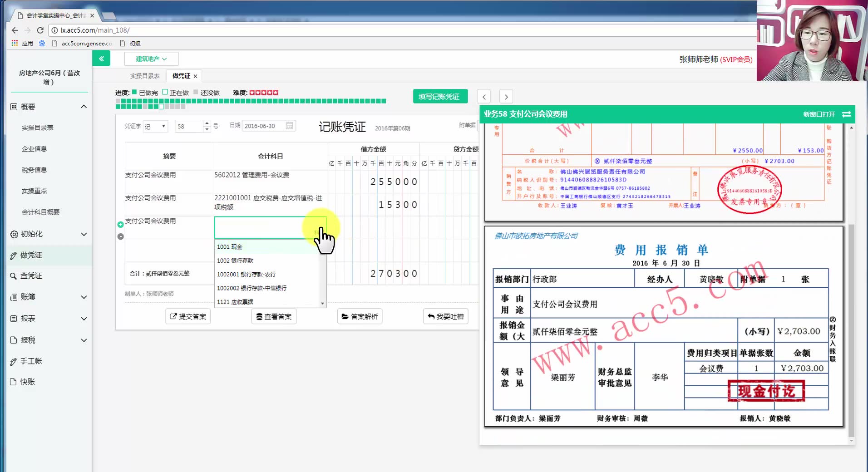Open the 手工帐 sidebar item

tap(30, 361)
